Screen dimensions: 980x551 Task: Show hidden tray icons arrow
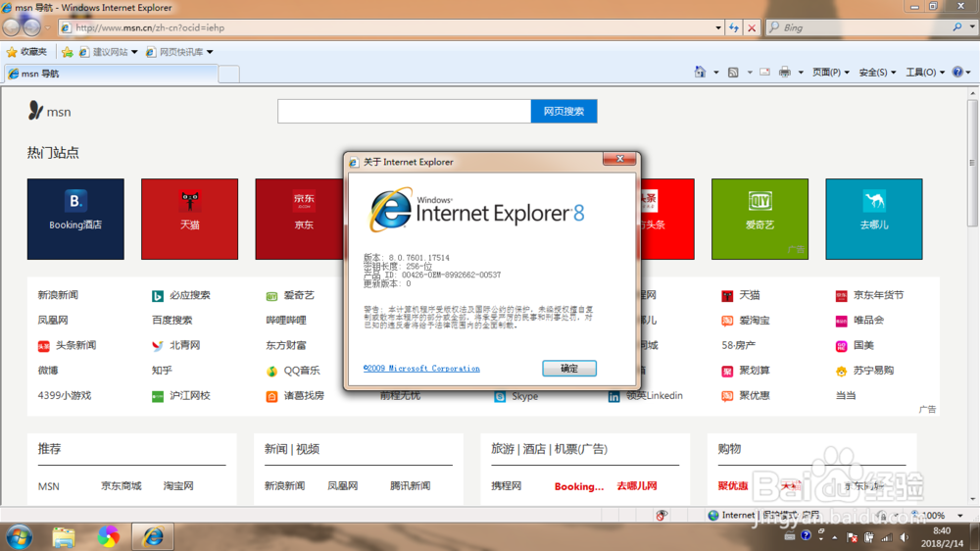[x=834, y=538]
